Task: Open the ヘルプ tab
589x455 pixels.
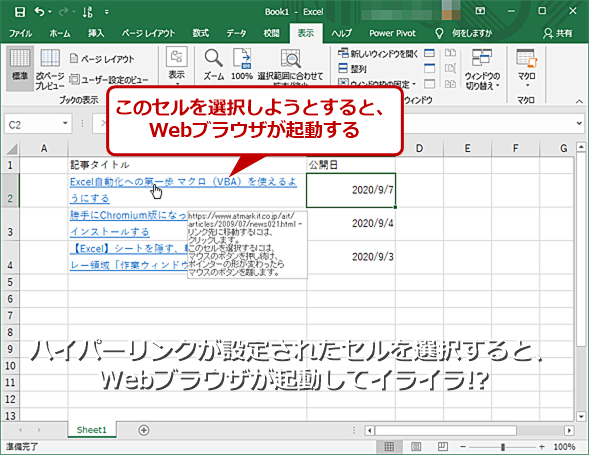Action: [341, 33]
